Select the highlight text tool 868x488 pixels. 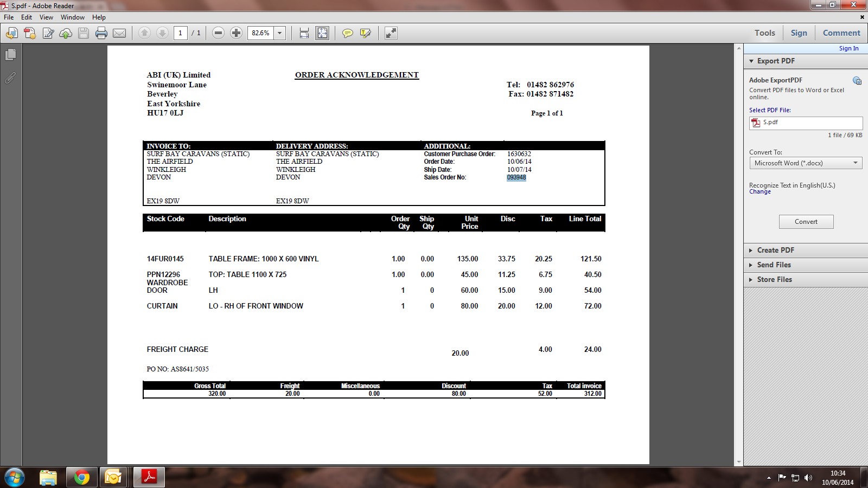(x=366, y=33)
